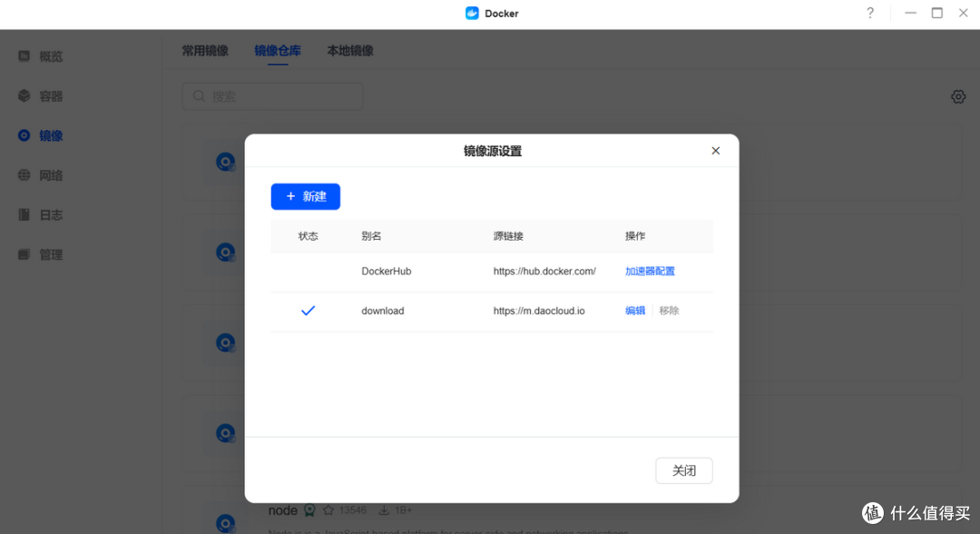Click the 管理 sidebar icon

(x=24, y=254)
